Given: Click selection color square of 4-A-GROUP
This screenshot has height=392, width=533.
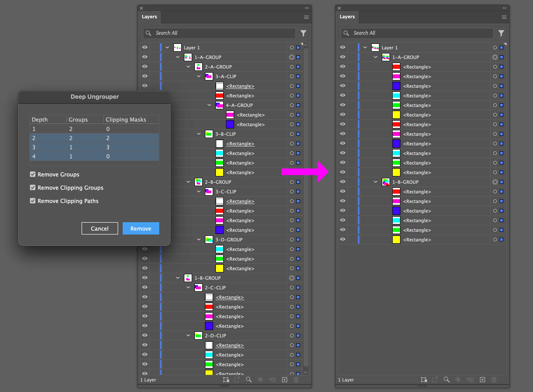Looking at the screenshot, I should tap(298, 105).
